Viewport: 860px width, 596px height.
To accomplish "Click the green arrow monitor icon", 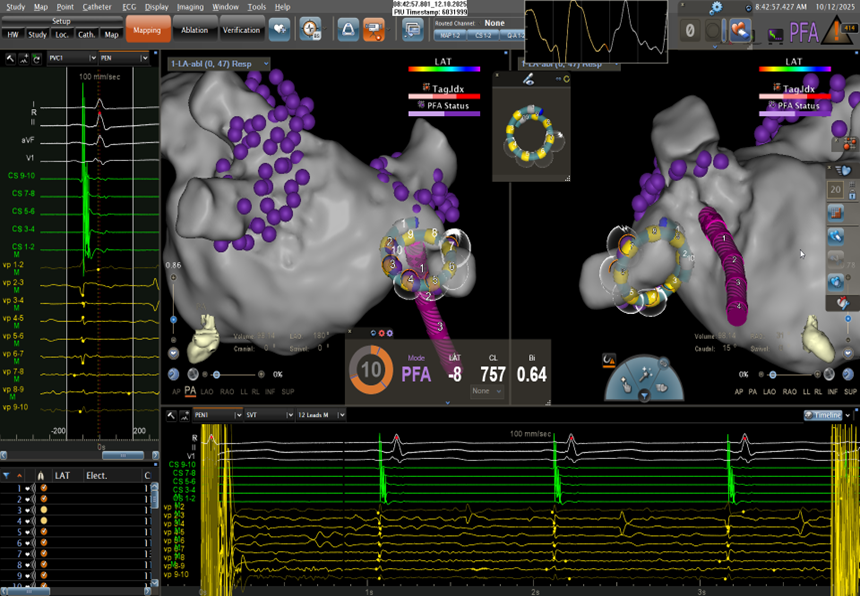I will [x=775, y=35].
